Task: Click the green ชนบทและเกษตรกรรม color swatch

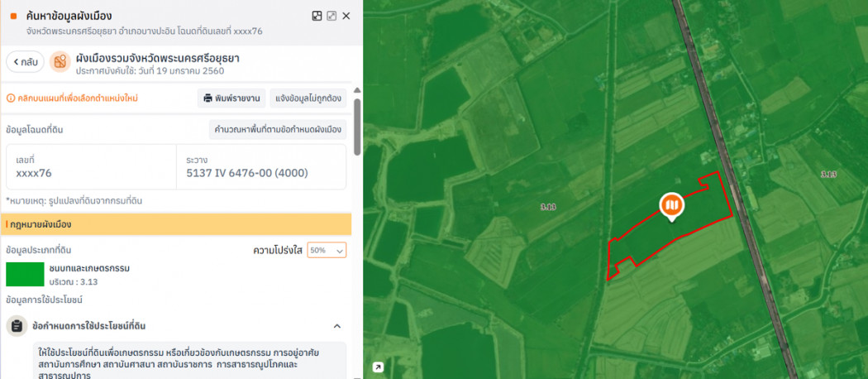Action: [25, 274]
